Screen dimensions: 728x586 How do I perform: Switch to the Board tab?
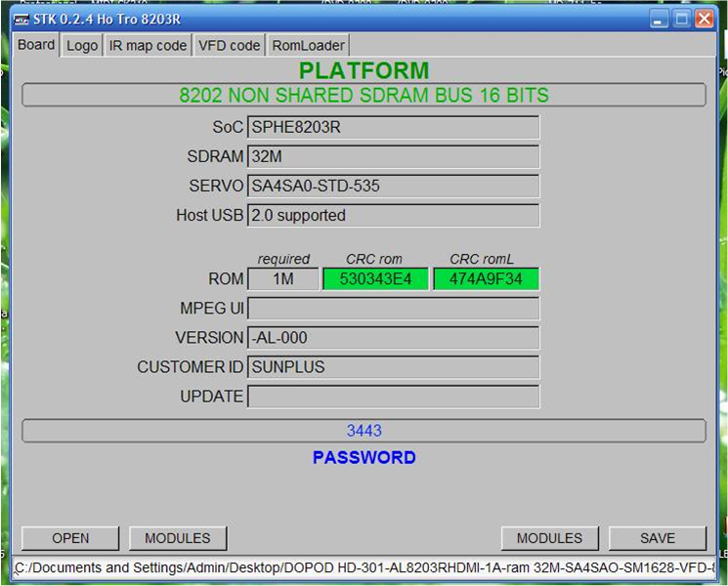pos(36,45)
